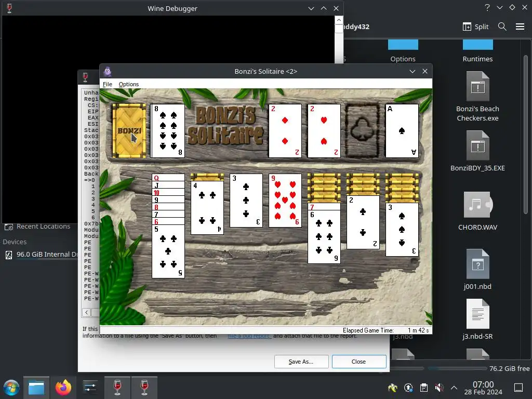
Task: Switch to second Wine taskbar entry
Action: [144, 388]
